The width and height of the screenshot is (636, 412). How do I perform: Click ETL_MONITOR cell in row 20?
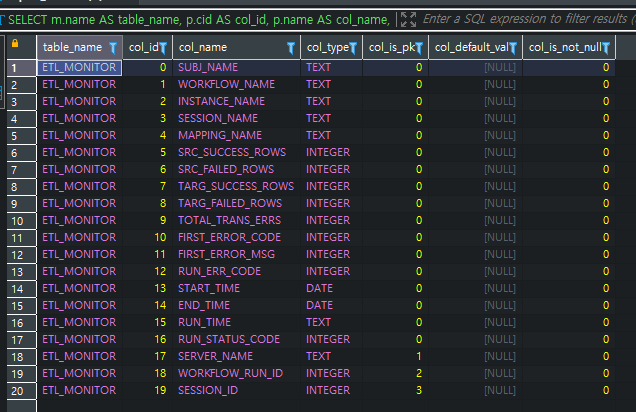[80, 391]
